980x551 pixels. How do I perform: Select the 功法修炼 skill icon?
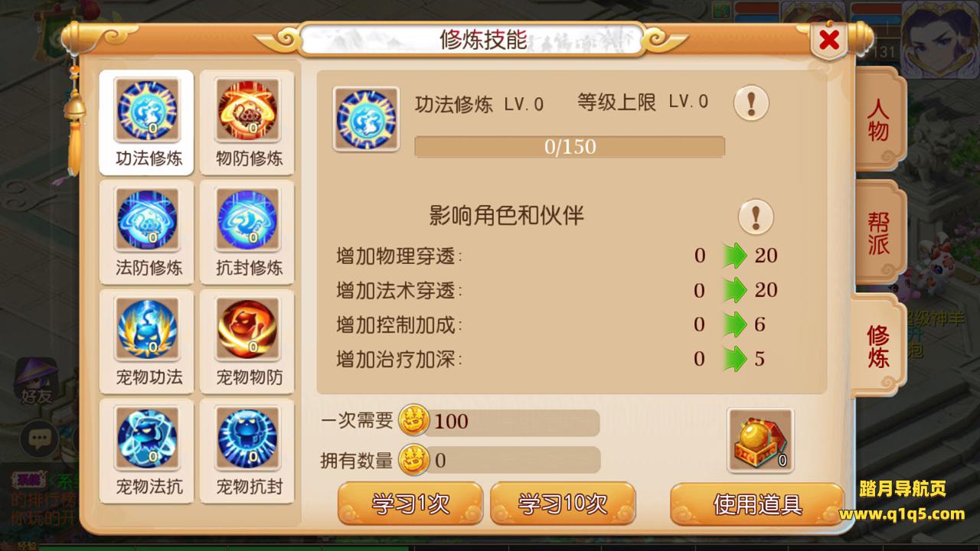coord(146,110)
